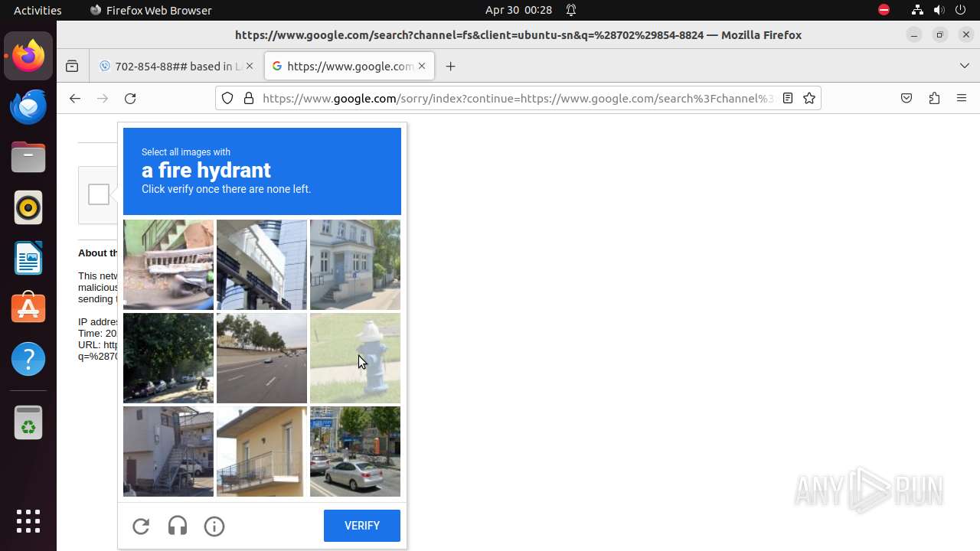Switch to the 702-854-88## tab
The height and width of the screenshot is (551, 980).
(x=177, y=66)
